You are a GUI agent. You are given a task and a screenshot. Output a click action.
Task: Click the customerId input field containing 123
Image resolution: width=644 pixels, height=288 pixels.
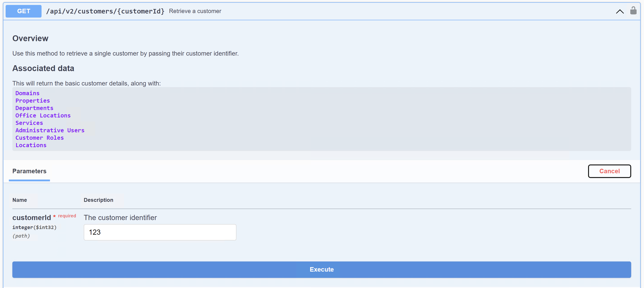(x=160, y=232)
